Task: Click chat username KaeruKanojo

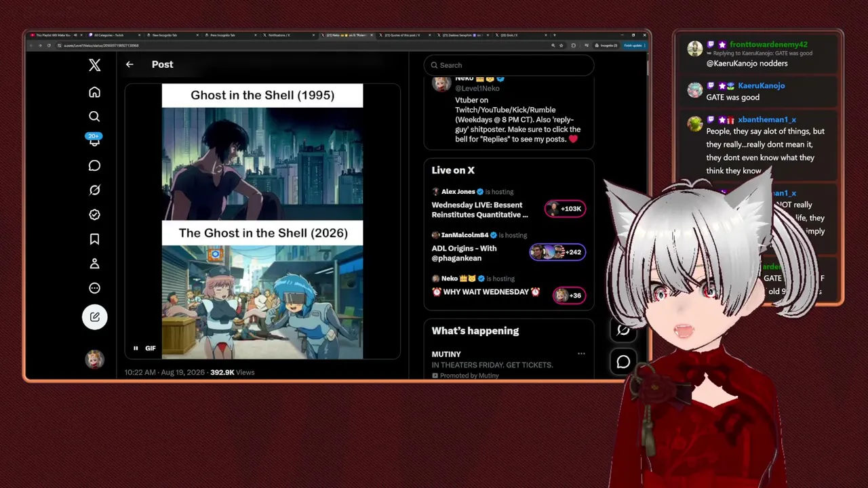Action: [762, 86]
